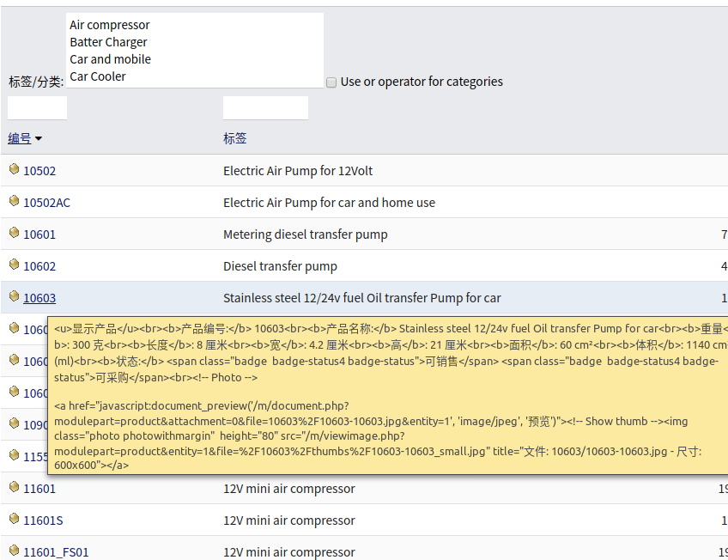The image size is (728, 560).
Task: Click '12V mini air compressor' in 11601_FS01 row
Action: (x=289, y=552)
